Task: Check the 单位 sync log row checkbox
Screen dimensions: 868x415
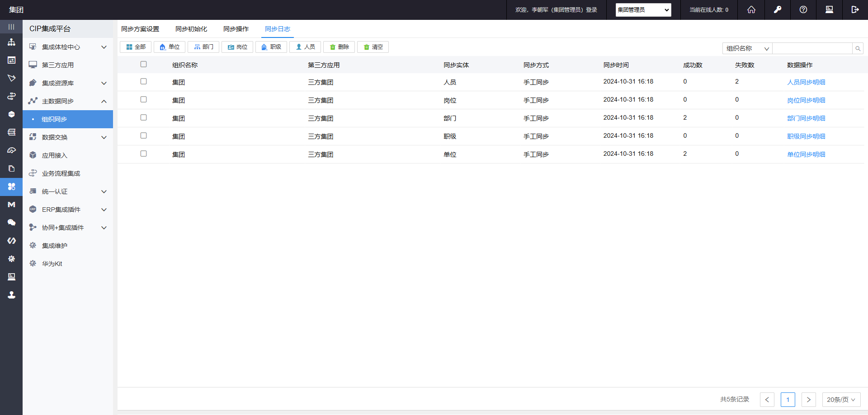Action: click(143, 154)
